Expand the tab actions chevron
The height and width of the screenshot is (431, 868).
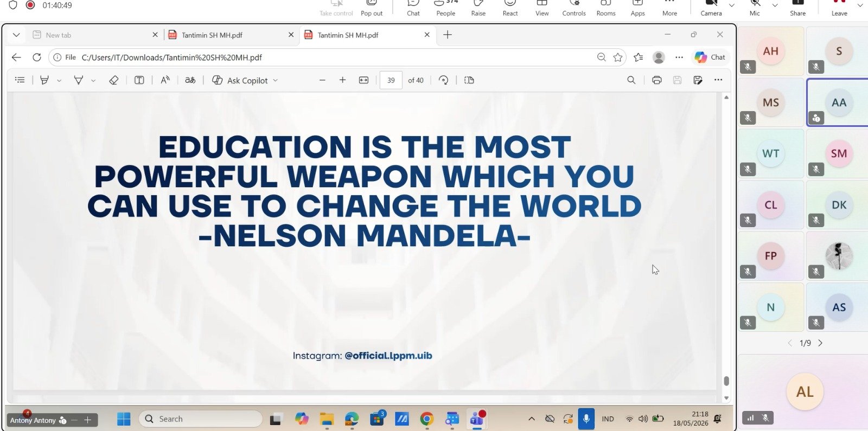pyautogui.click(x=16, y=35)
